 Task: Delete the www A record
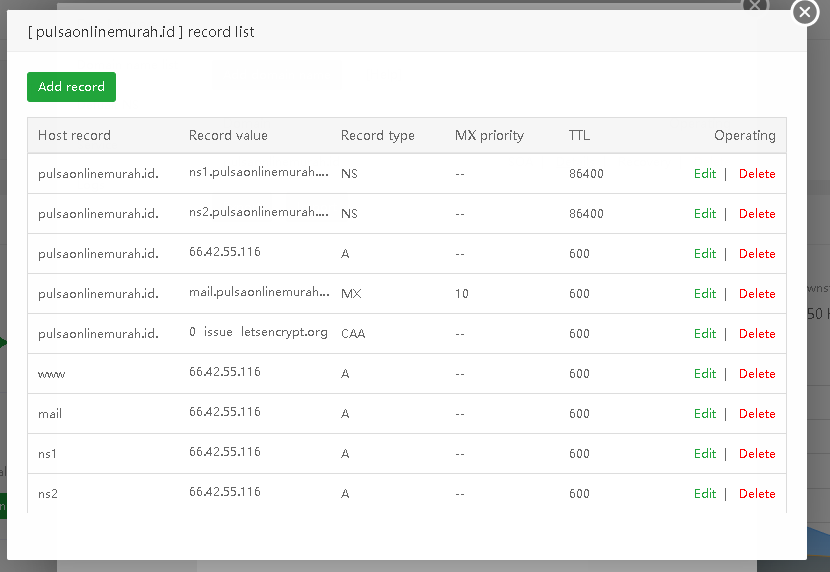(757, 374)
